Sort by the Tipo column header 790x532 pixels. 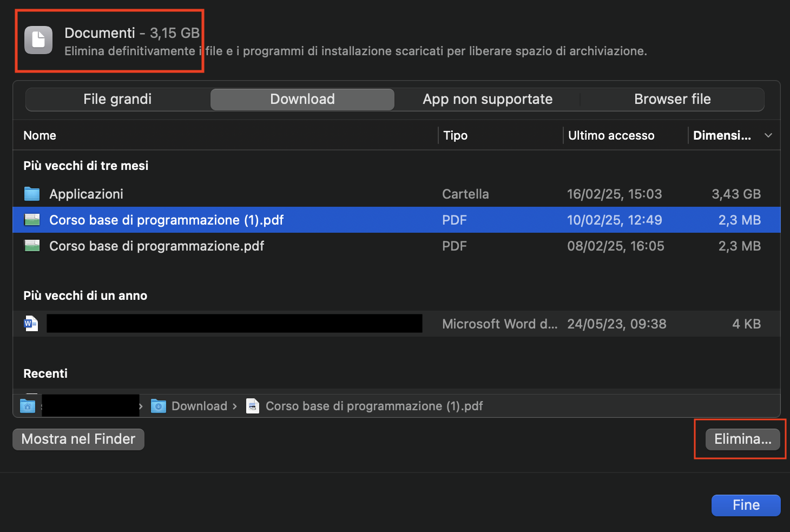(455, 135)
